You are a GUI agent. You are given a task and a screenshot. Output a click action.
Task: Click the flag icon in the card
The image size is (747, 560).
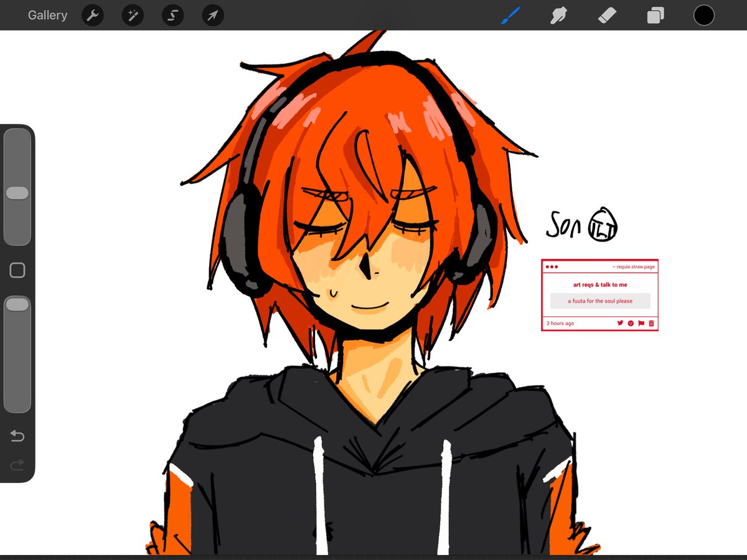[641, 323]
